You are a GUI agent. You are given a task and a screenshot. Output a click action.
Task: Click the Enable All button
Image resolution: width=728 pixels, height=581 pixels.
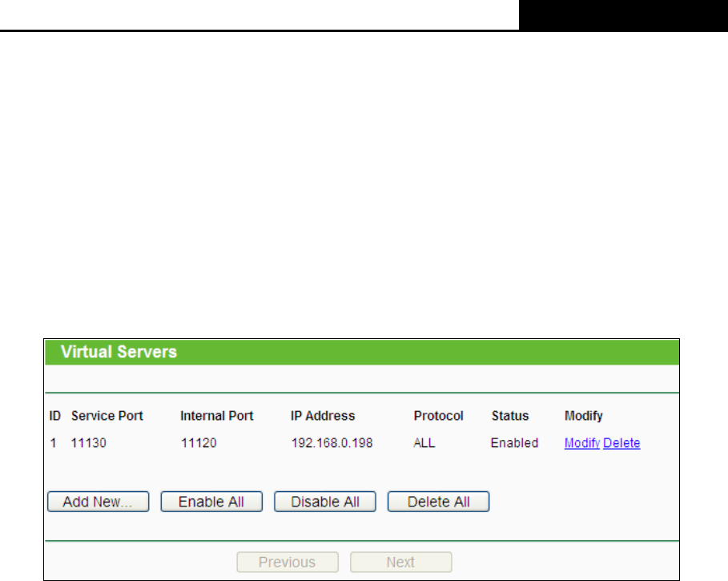[211, 502]
